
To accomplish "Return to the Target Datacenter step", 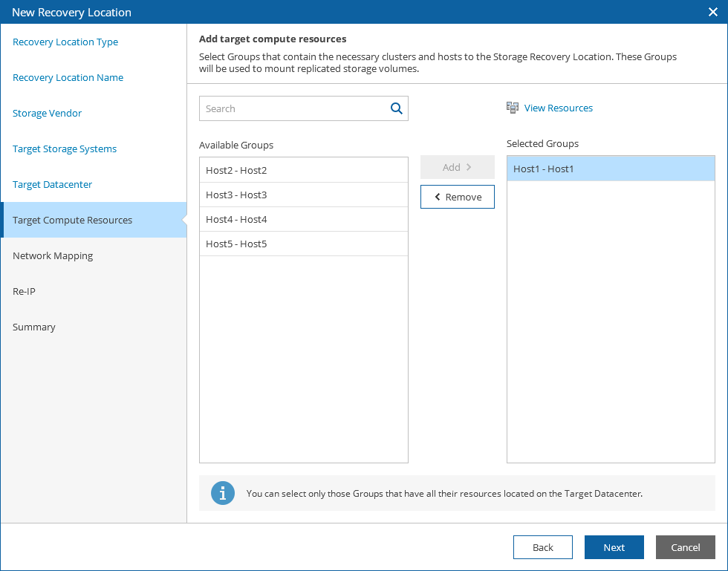I will point(53,185).
